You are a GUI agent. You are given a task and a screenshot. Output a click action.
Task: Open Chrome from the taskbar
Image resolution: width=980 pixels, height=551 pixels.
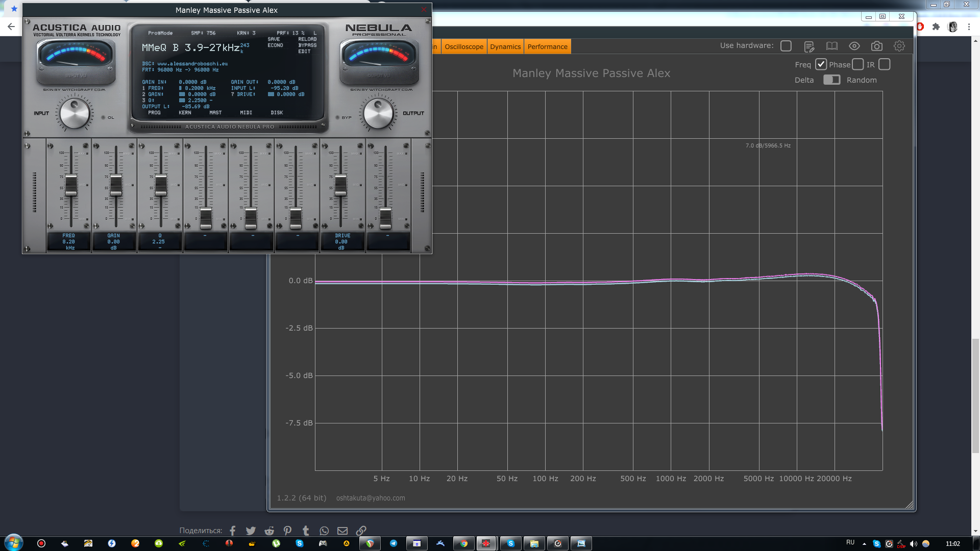pyautogui.click(x=463, y=543)
